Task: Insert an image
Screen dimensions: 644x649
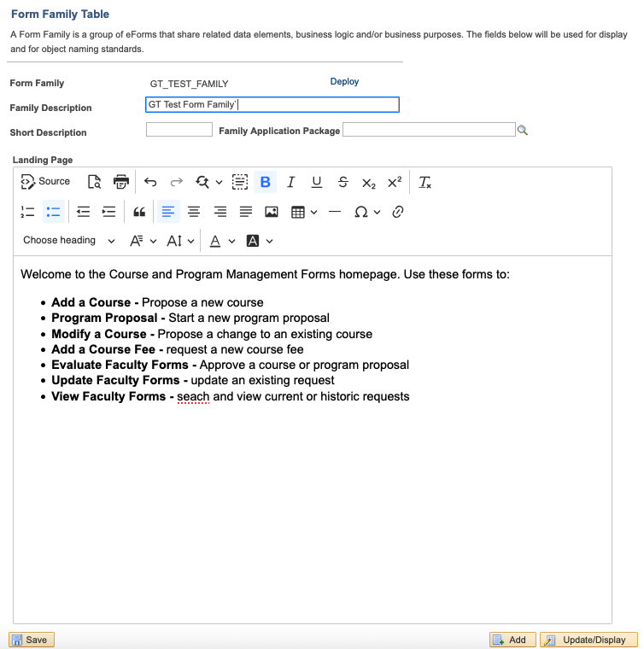Action: 271,212
